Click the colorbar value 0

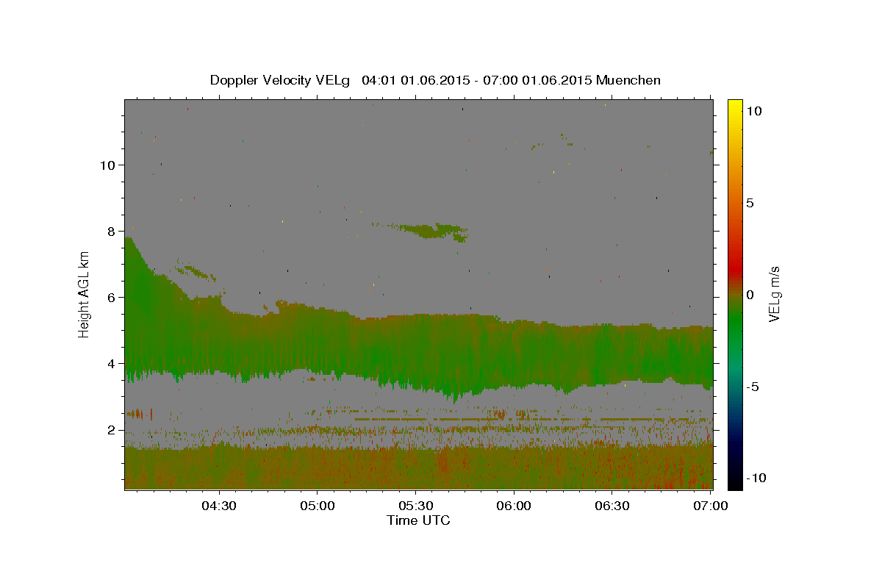750,294
